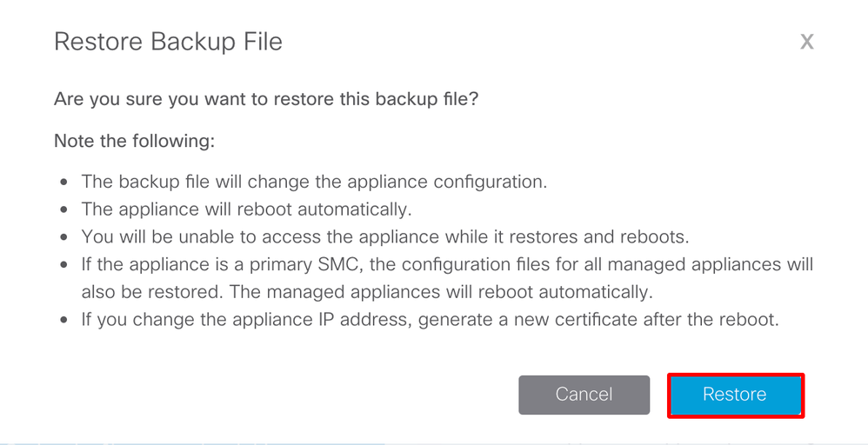This screenshot has height=445, width=868.
Task: Click the bullet before 'If you change'
Action: click(x=64, y=320)
